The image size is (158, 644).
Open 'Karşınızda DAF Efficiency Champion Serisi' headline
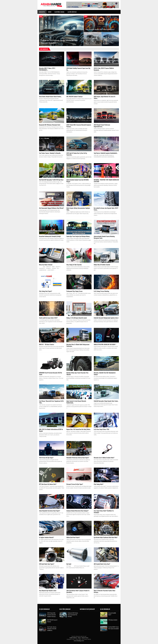pyautogui.click(x=50, y=125)
